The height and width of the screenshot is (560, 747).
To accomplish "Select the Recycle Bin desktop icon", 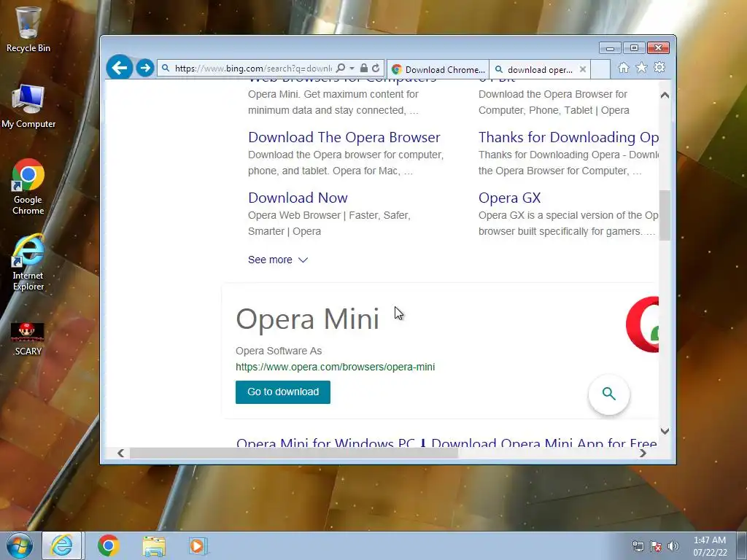I will [28, 29].
